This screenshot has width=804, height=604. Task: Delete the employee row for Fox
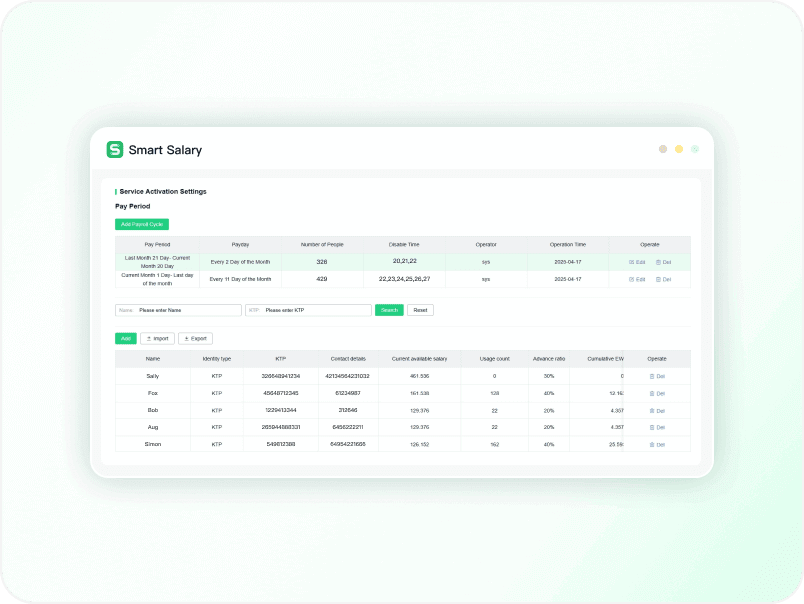coord(657,393)
